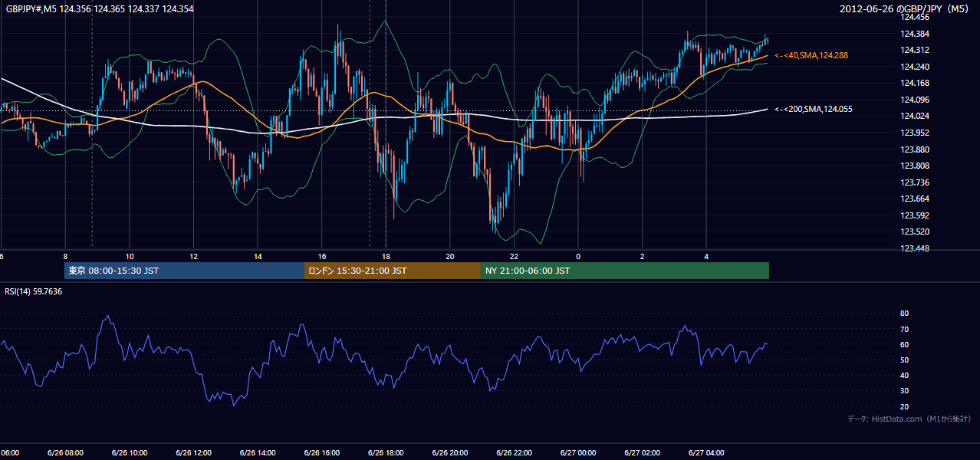Click hour label 2 under the price chart

click(x=643, y=256)
